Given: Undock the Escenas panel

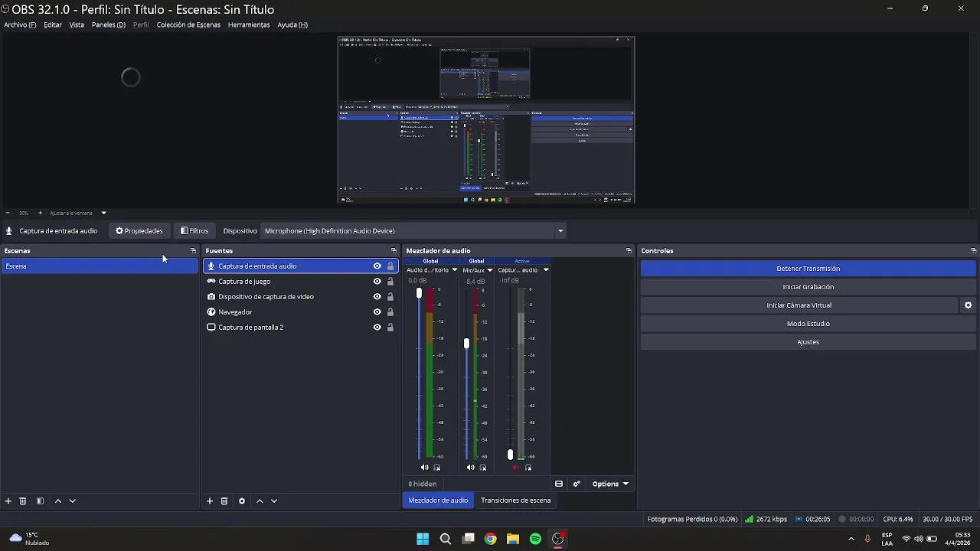Looking at the screenshot, I should click(x=193, y=251).
